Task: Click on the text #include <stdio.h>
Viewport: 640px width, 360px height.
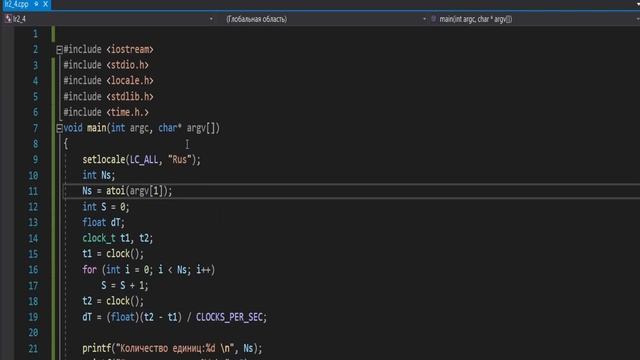Action: click(x=106, y=65)
